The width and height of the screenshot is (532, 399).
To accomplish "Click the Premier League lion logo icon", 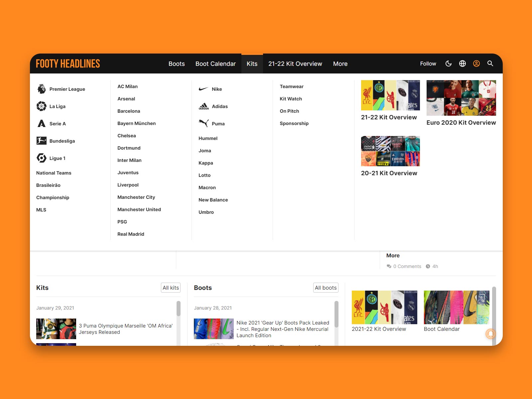I will (x=42, y=89).
